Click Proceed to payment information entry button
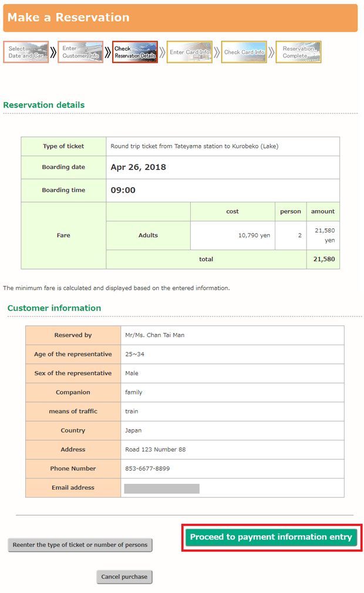 click(271, 537)
